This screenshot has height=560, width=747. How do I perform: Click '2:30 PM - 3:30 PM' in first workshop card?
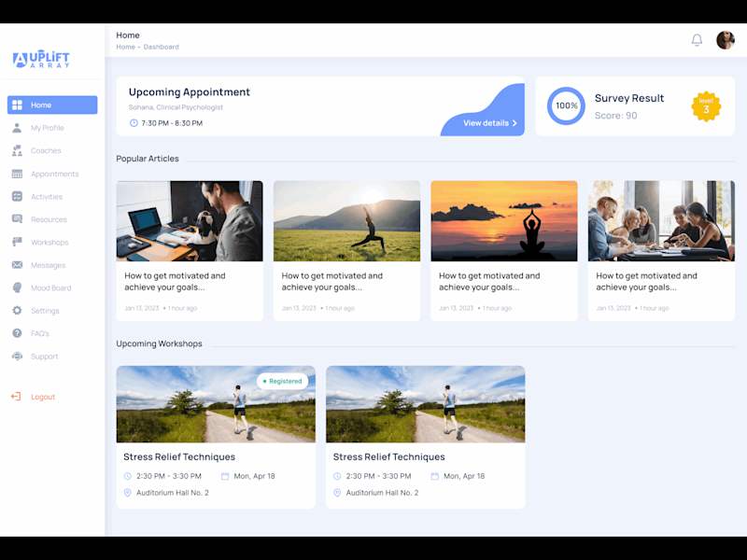(x=169, y=476)
